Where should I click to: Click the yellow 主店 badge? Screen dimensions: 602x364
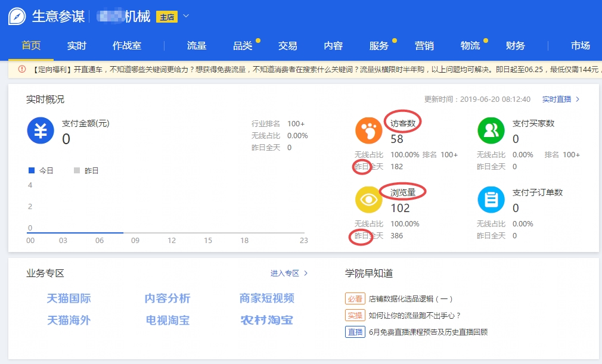(x=167, y=17)
